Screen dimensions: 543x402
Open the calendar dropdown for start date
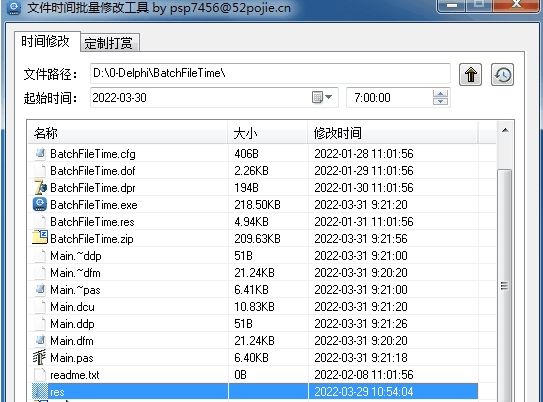click(x=322, y=97)
